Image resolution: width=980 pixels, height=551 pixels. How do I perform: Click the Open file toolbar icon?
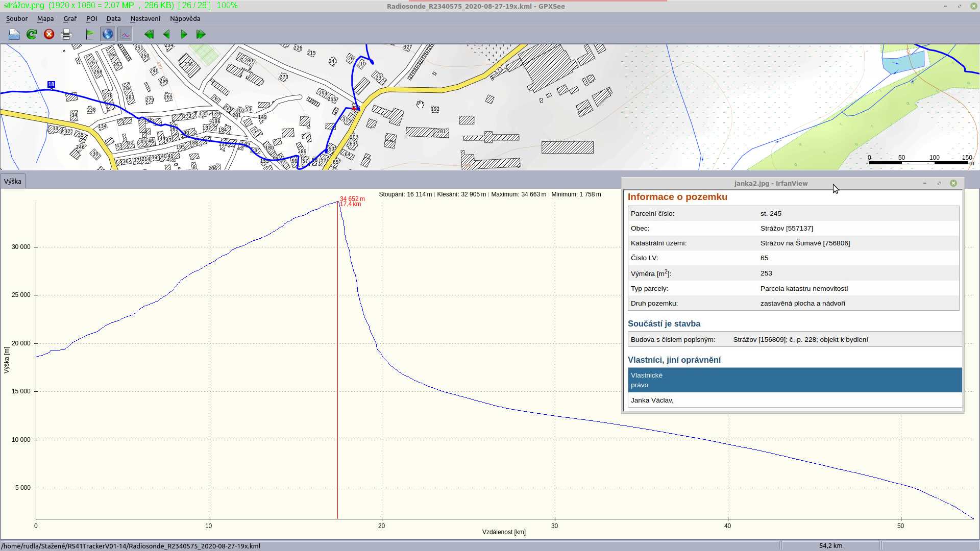(x=14, y=34)
